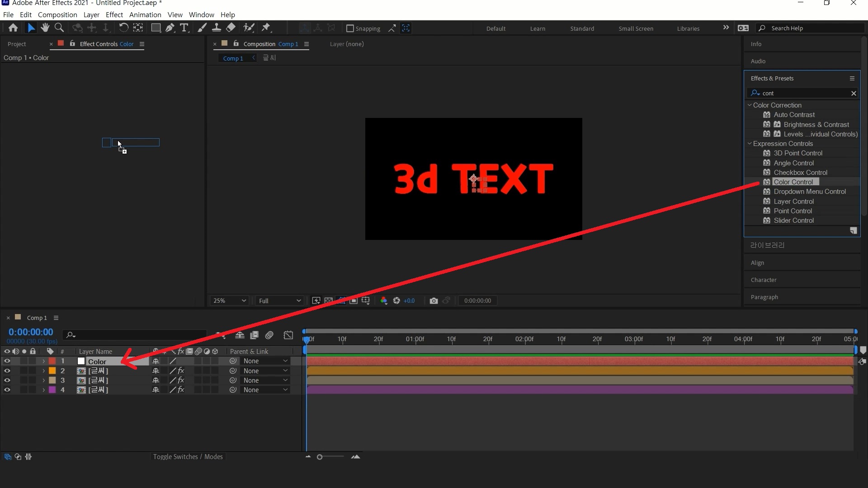Switch to the Standard workspace

pos(582,28)
